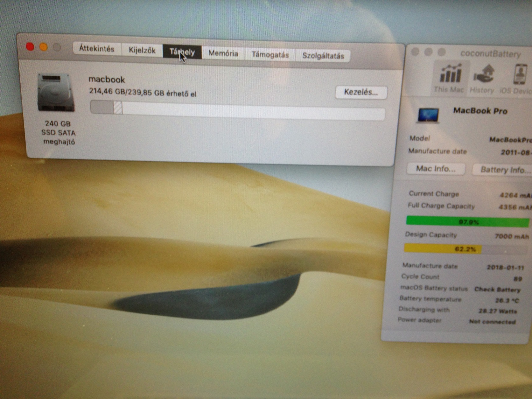This screenshot has height=399, width=532.
Task: Click the 'Current Charge' label
Action: pyautogui.click(x=434, y=193)
